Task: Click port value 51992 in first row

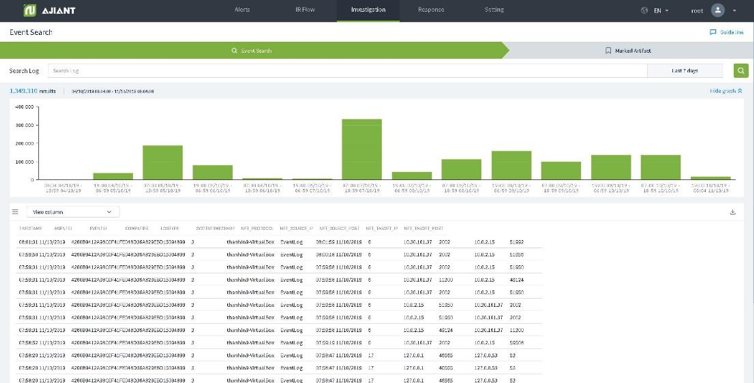Action: [x=516, y=242]
